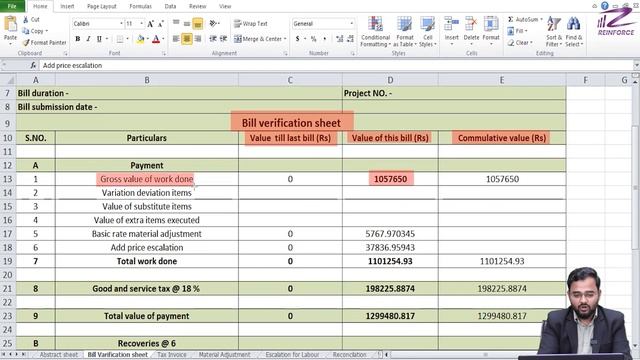Switch to the Review tab
Image resolution: width=640 pixels, height=360 pixels.
[198, 6]
